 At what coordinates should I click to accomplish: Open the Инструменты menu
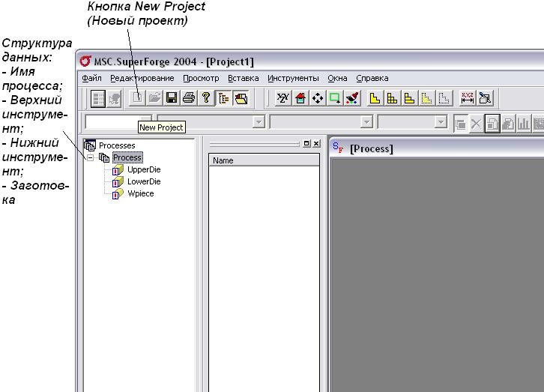click(x=293, y=79)
